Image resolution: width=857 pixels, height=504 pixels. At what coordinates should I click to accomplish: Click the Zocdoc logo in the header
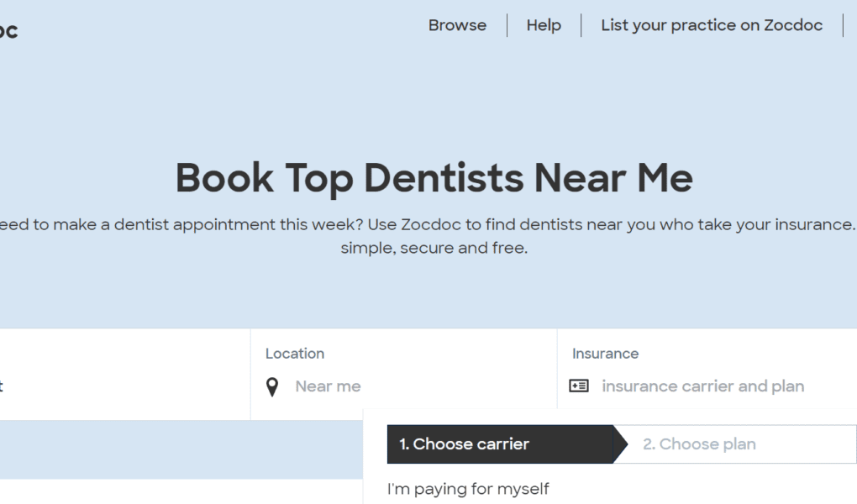coord(8,31)
